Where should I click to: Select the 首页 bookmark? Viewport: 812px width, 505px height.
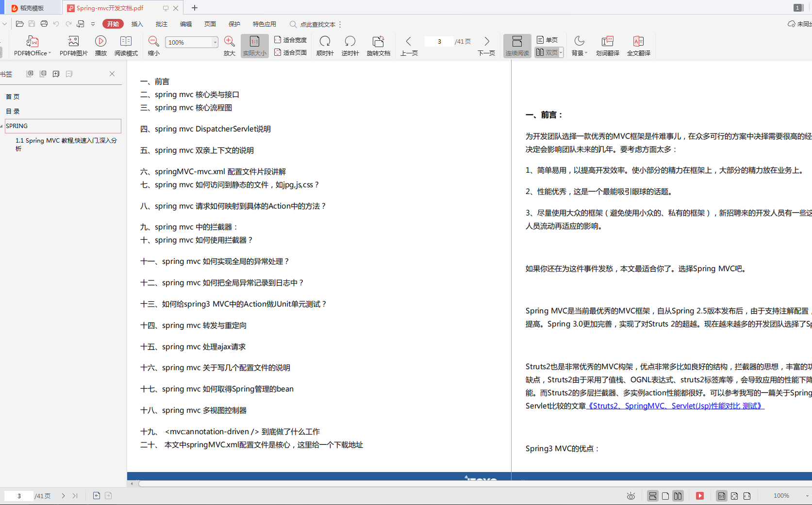pos(13,97)
